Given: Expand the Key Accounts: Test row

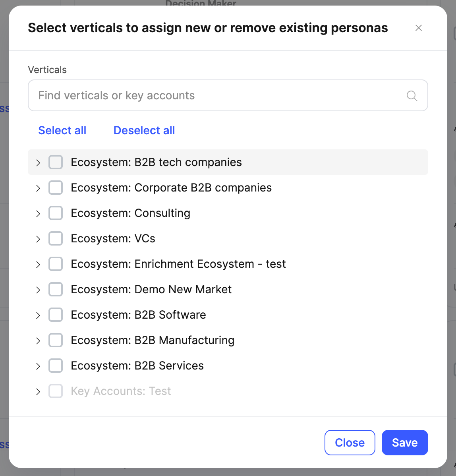Looking at the screenshot, I should tap(38, 391).
